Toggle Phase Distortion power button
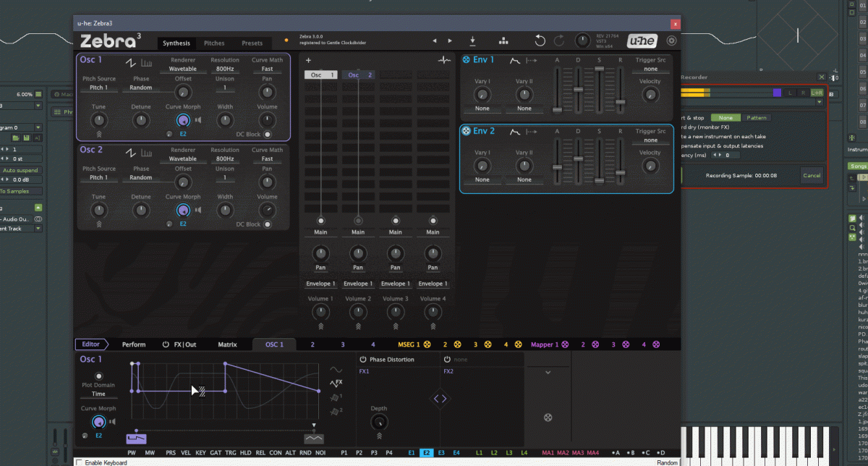 pos(363,360)
